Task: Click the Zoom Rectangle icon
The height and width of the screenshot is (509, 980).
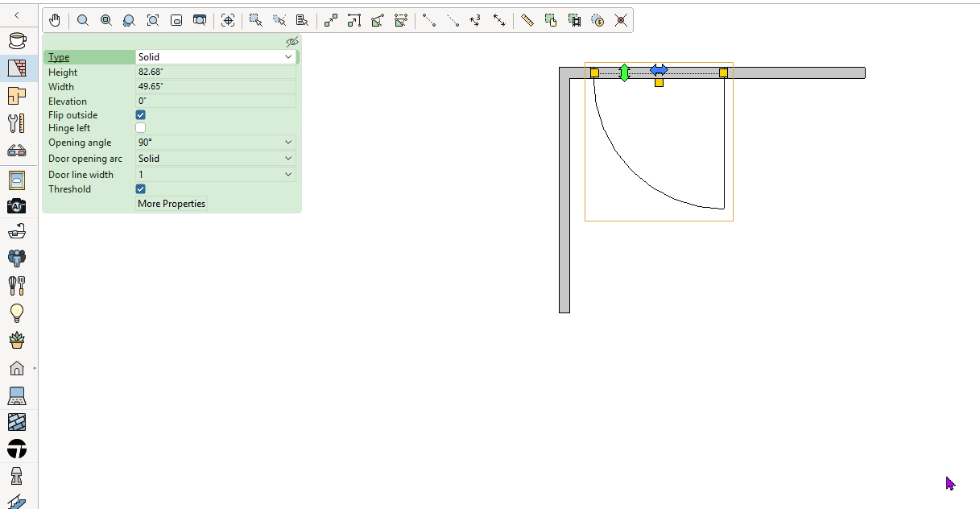Action: tap(176, 20)
